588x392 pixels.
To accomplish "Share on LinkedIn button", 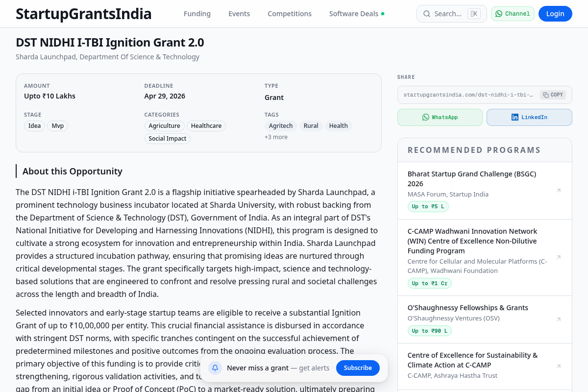I will pos(529,118).
